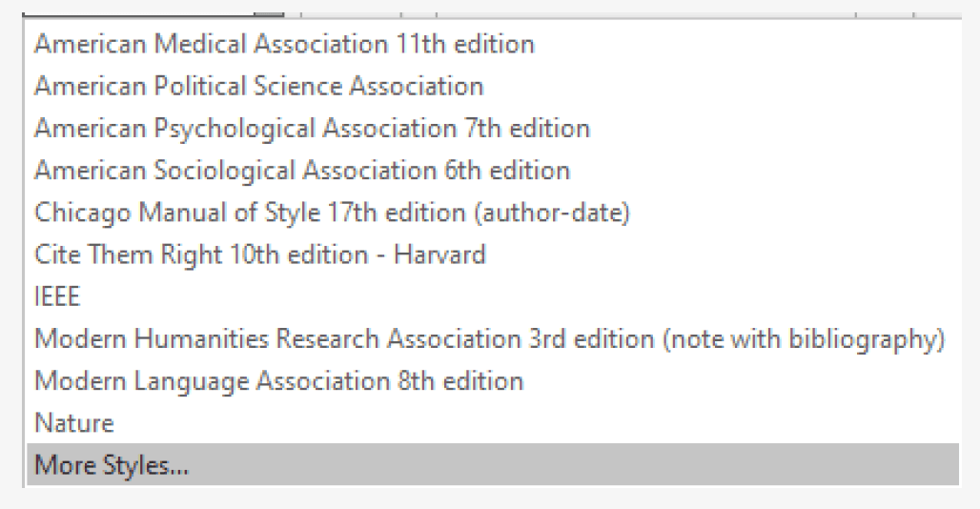
Task: Choose Chicago Manual of Style 17th edition
Action: pos(332,213)
